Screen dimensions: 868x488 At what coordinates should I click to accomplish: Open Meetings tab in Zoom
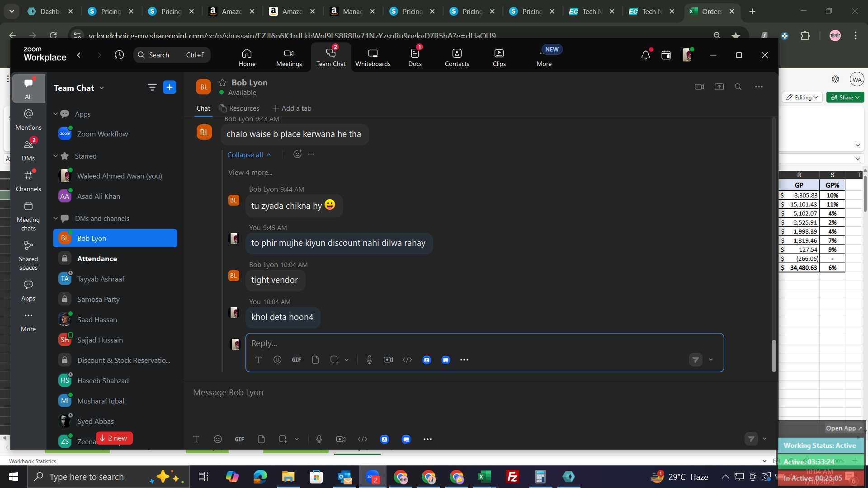point(289,57)
